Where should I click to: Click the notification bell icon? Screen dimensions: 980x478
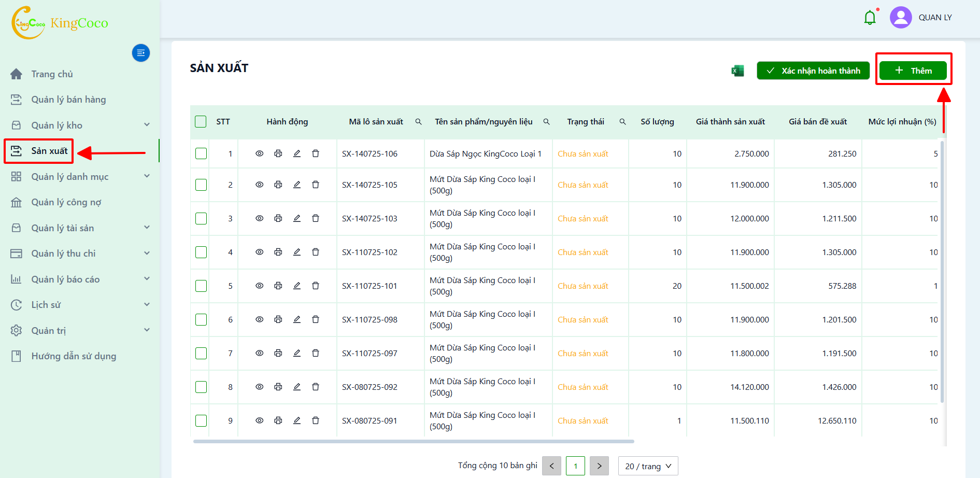870,18
